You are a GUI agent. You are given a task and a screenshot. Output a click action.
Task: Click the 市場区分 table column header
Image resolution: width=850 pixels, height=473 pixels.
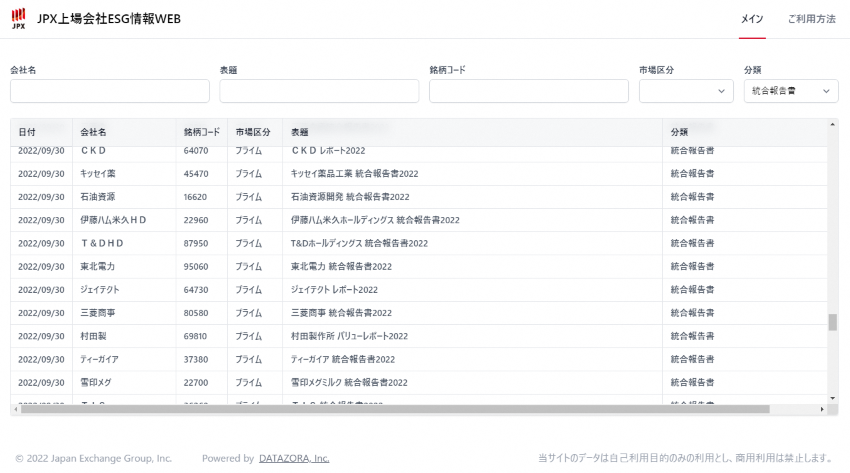[254, 132]
